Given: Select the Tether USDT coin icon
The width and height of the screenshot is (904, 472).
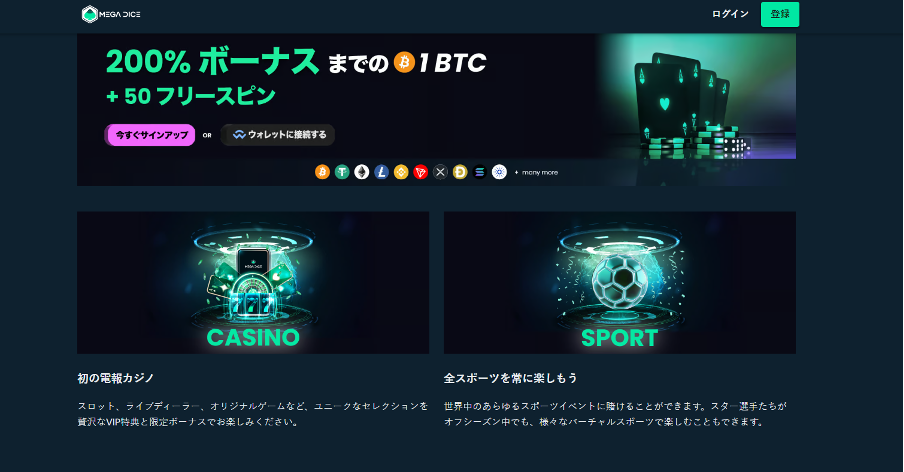Looking at the screenshot, I should pyautogui.click(x=342, y=172).
